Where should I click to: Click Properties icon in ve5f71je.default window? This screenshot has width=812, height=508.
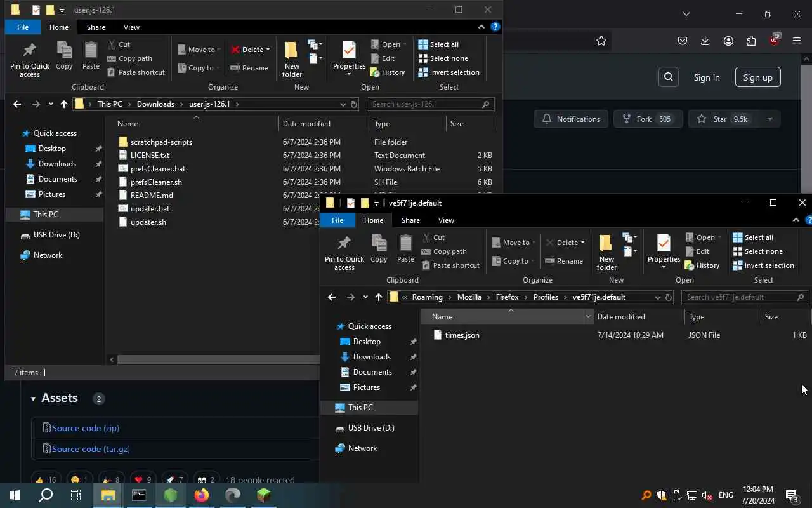(664, 243)
